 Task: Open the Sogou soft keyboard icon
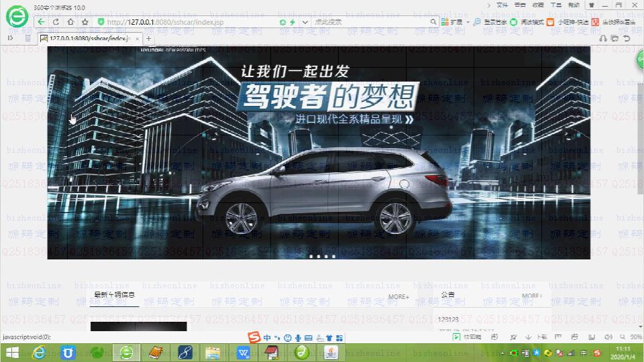coord(309,338)
